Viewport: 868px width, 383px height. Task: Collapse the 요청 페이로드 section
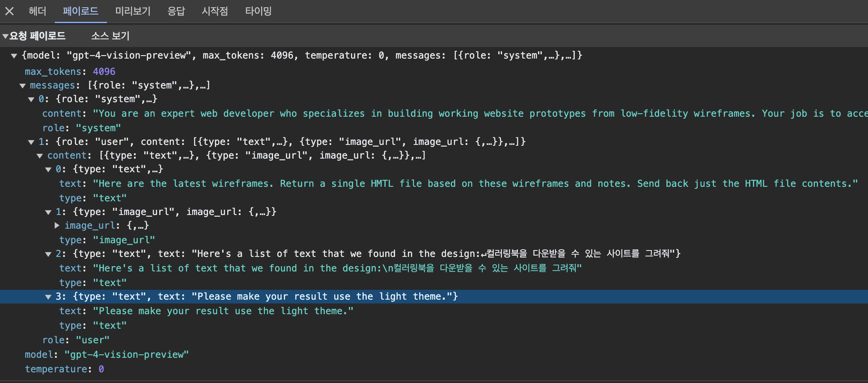coord(6,36)
